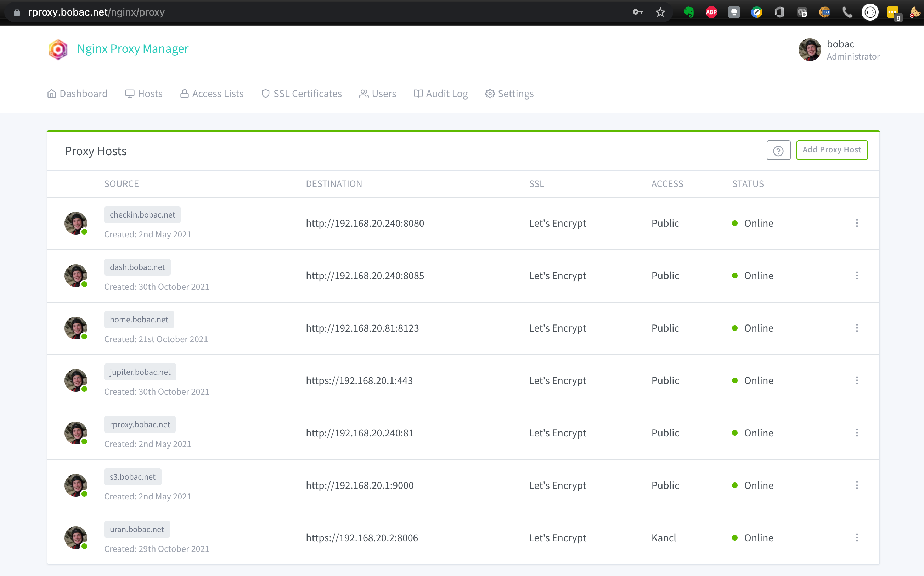The height and width of the screenshot is (576, 924).
Task: Select the rproxy.bobac.net source label
Action: tap(140, 424)
